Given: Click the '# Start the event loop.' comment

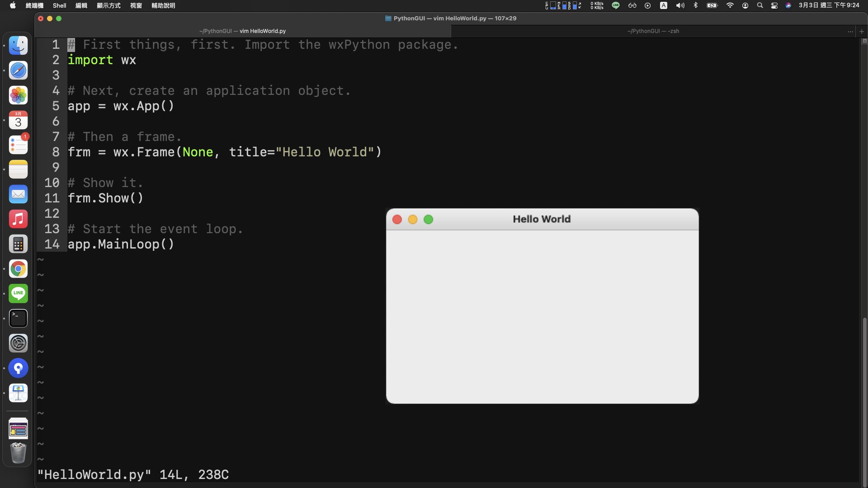Looking at the screenshot, I should click(155, 229).
